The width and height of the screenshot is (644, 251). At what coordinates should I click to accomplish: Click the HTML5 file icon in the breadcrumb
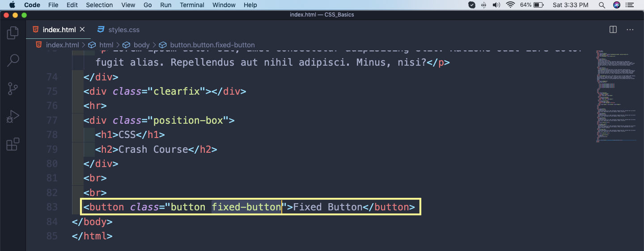tap(39, 45)
